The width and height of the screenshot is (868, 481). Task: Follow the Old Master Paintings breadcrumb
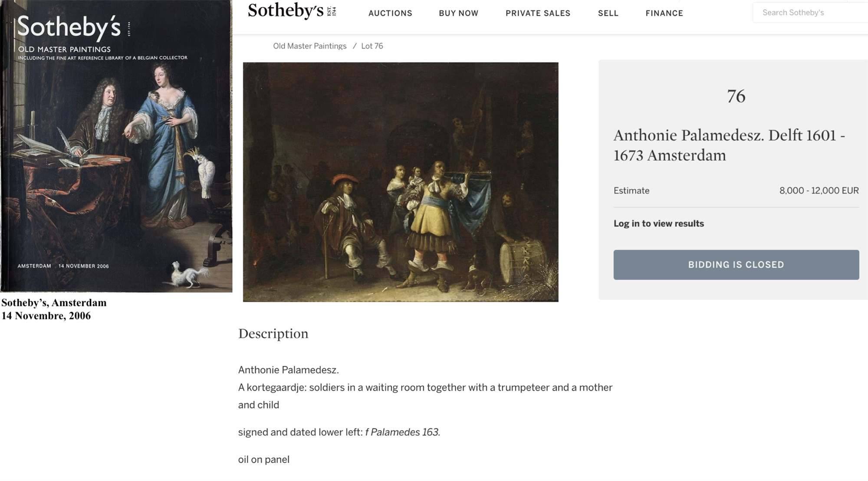coord(309,46)
